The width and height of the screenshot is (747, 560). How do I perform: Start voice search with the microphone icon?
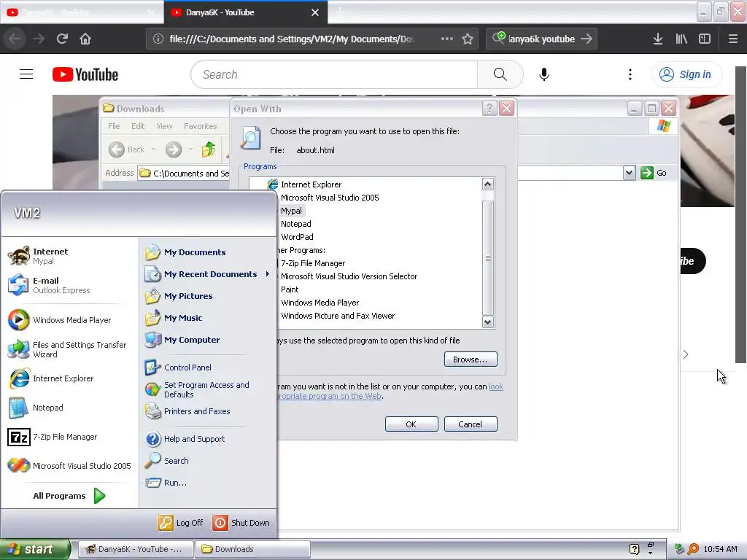click(544, 74)
